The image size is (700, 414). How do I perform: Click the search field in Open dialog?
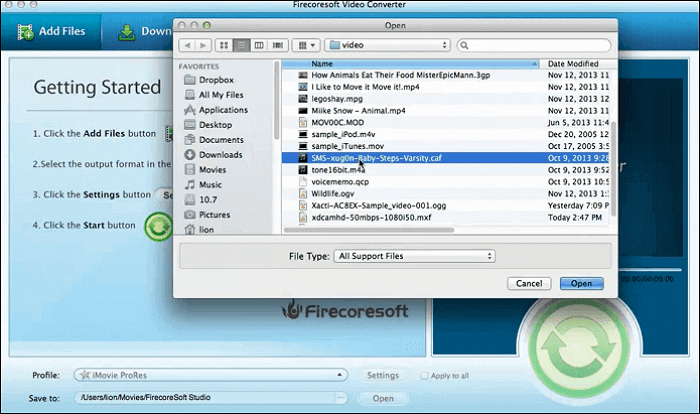(x=534, y=45)
